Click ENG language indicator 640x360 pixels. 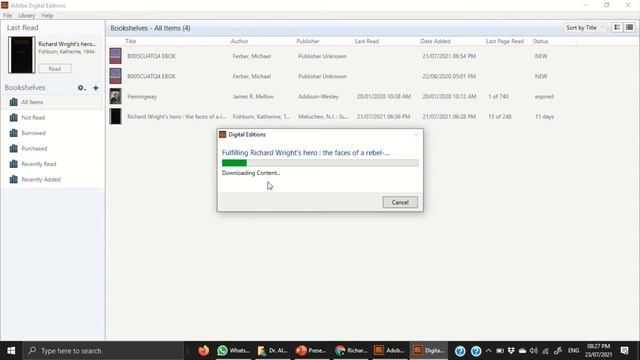pyautogui.click(x=573, y=351)
